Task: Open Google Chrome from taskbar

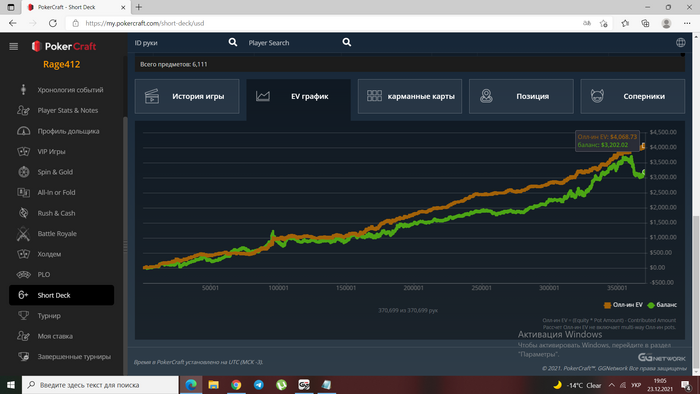Action: coord(236,385)
